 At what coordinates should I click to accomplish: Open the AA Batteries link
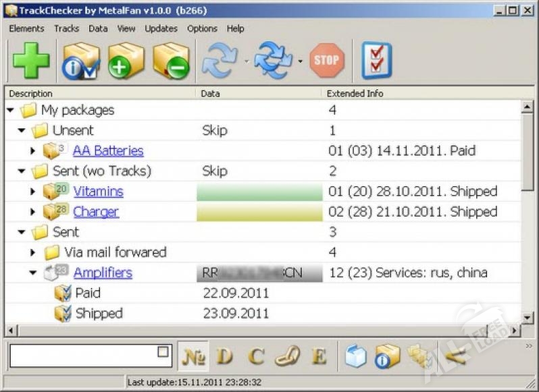coord(108,150)
